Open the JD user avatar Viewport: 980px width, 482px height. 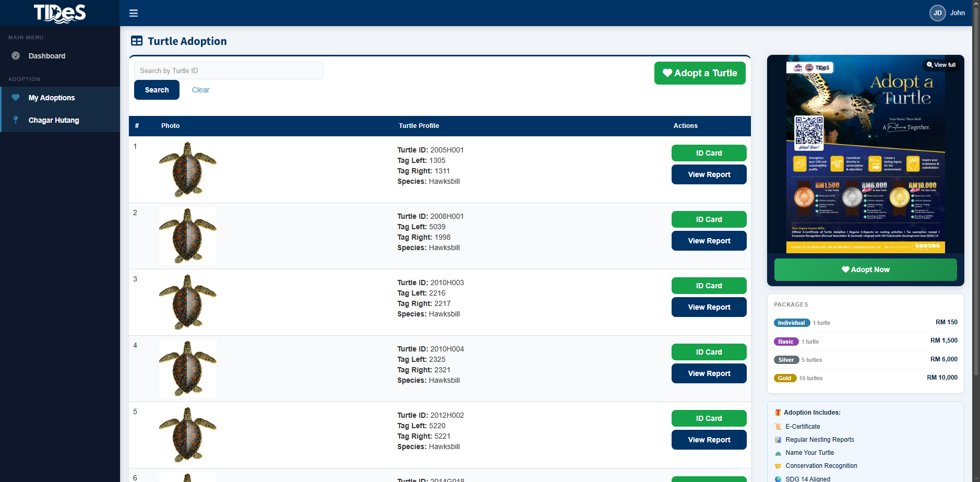pyautogui.click(x=938, y=13)
